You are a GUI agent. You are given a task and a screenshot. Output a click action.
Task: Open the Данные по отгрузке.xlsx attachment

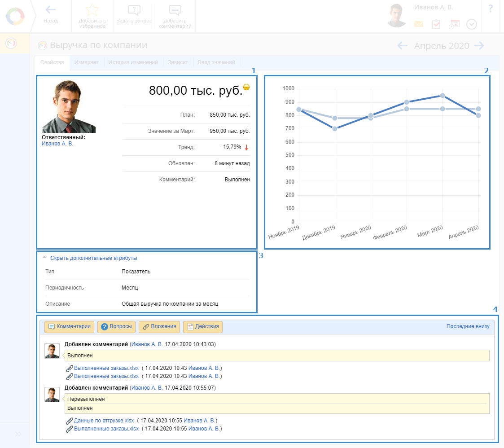pos(104,421)
